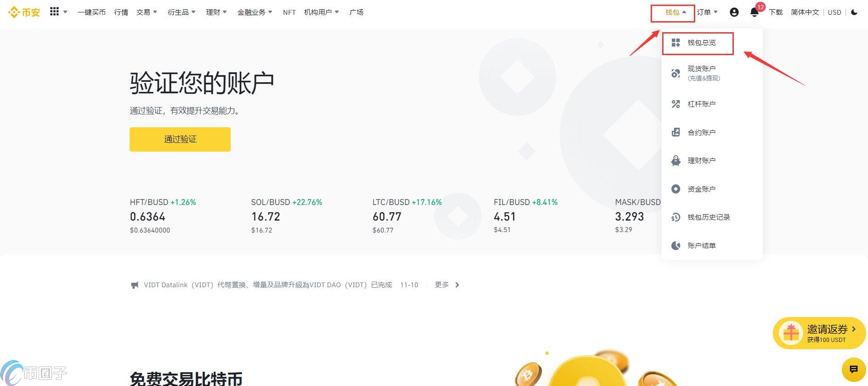The height and width of the screenshot is (386, 868).
Task: Expand the 衍生品 derivatives dropdown
Action: pos(181,12)
